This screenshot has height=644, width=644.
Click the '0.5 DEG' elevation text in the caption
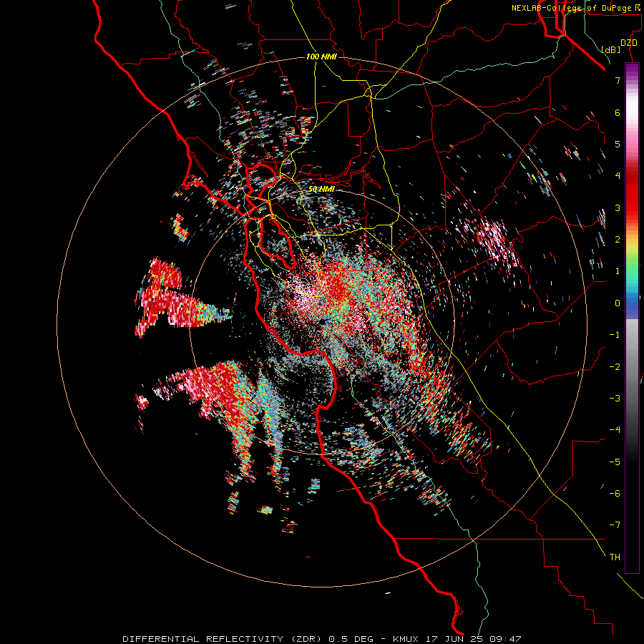click(x=351, y=639)
